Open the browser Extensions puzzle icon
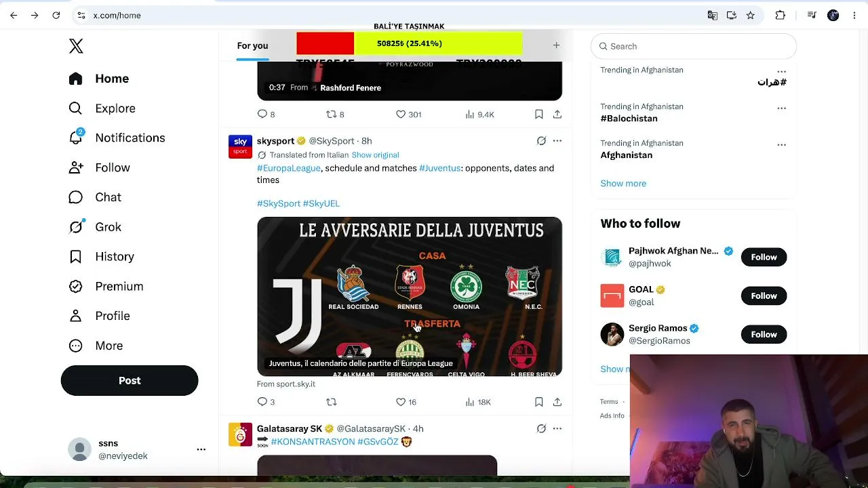The width and height of the screenshot is (868, 488). (x=781, y=15)
